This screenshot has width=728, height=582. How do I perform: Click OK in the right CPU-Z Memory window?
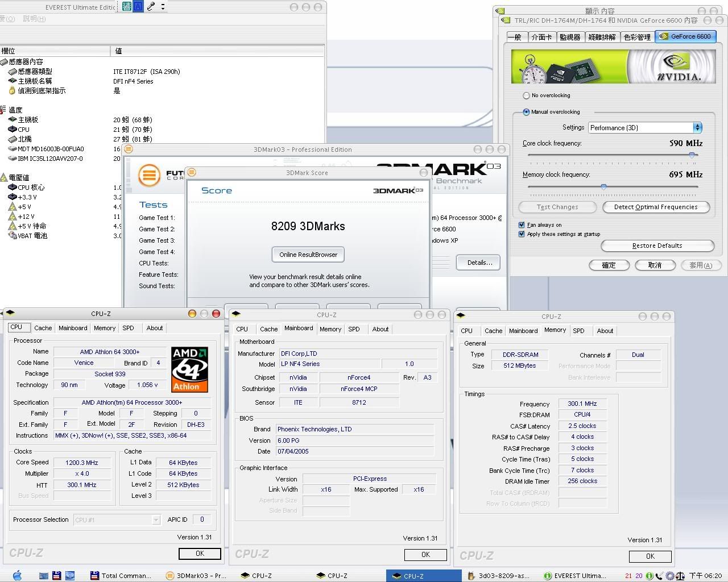pyautogui.click(x=650, y=556)
